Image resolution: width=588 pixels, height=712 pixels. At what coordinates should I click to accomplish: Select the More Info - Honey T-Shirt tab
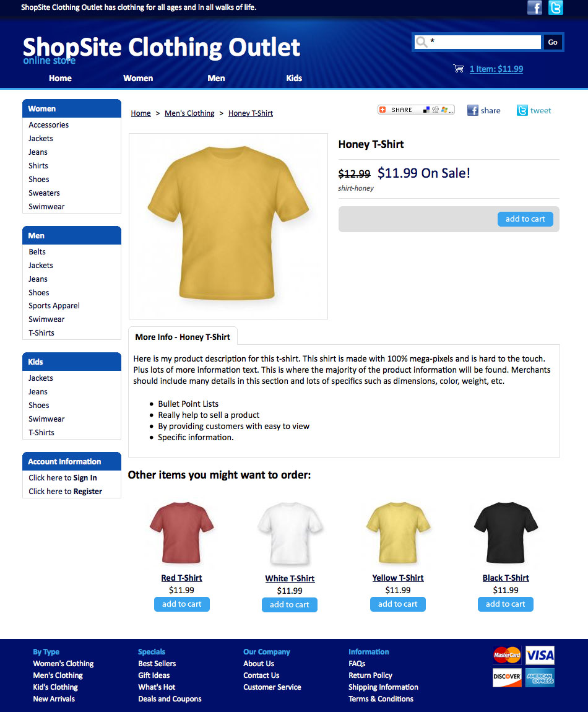coord(183,337)
